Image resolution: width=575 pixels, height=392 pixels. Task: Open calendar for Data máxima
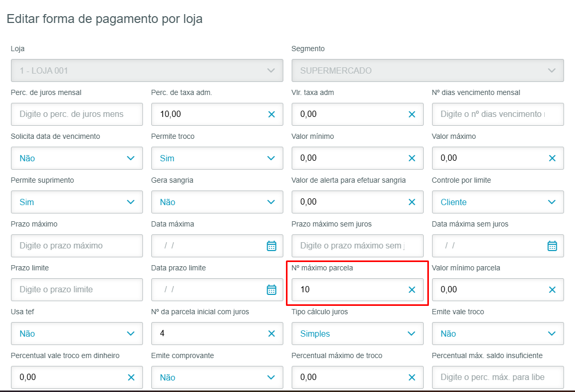point(271,246)
